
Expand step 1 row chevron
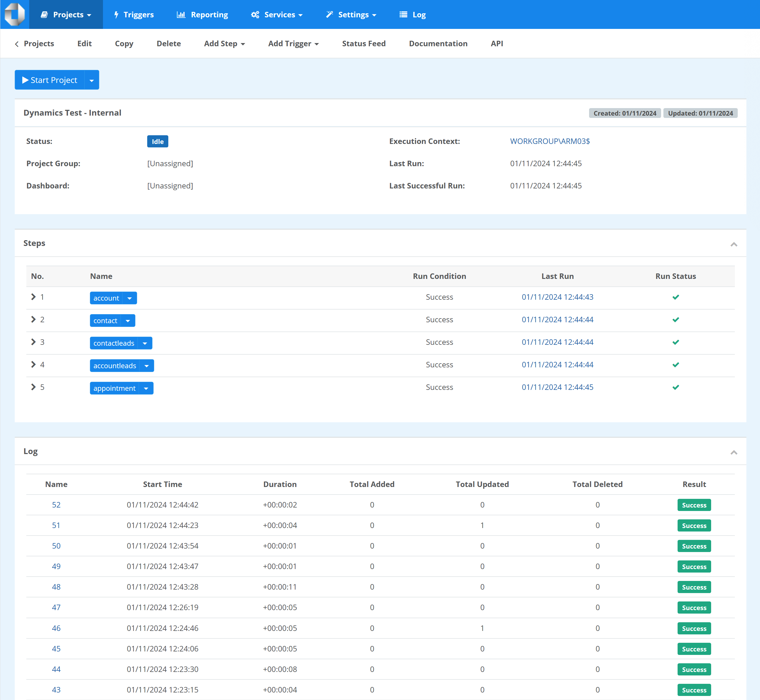[x=33, y=297]
